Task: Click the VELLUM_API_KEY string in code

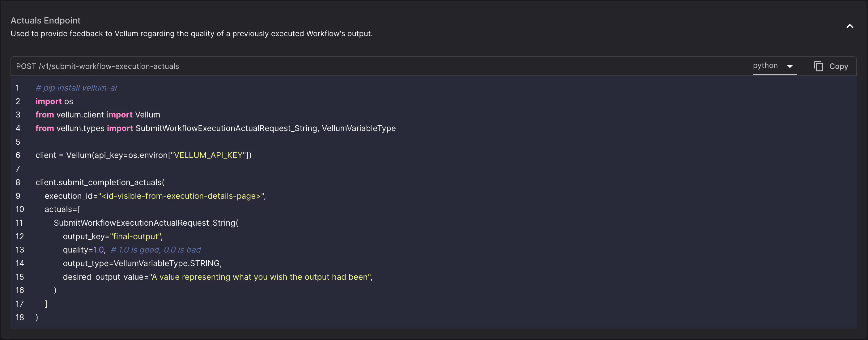Action: 208,155
